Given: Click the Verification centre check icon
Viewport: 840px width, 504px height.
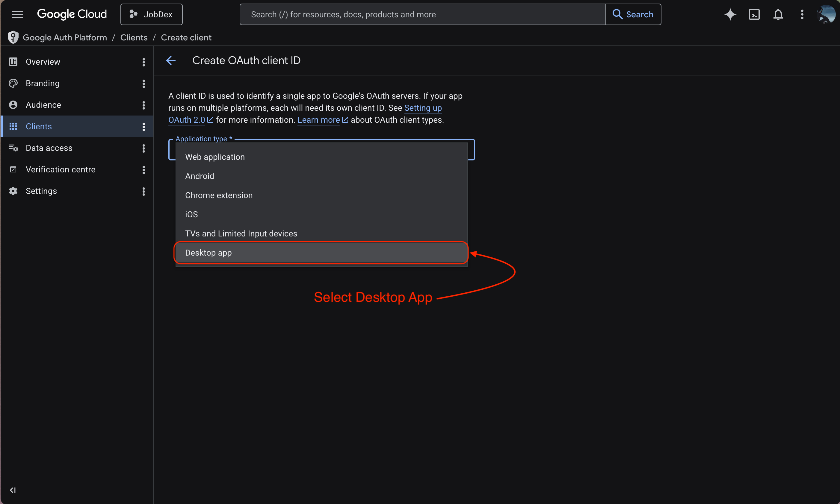Looking at the screenshot, I should [13, 169].
